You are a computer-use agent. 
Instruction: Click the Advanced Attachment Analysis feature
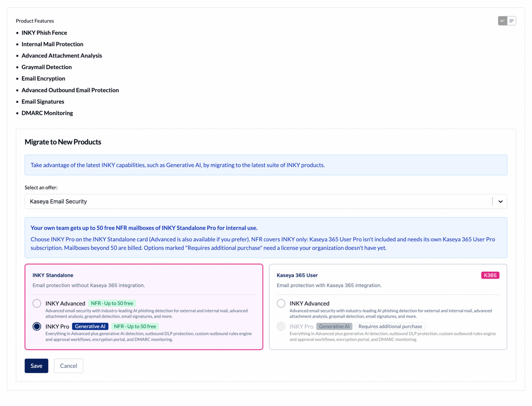pos(62,55)
